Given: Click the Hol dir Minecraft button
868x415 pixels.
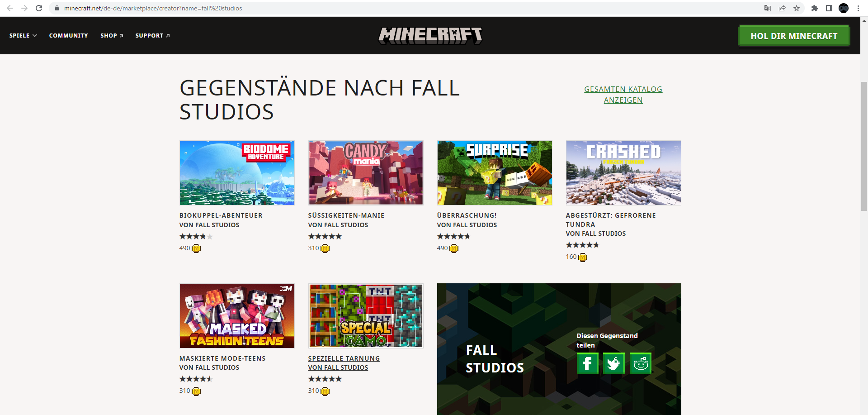Looking at the screenshot, I should 794,36.
